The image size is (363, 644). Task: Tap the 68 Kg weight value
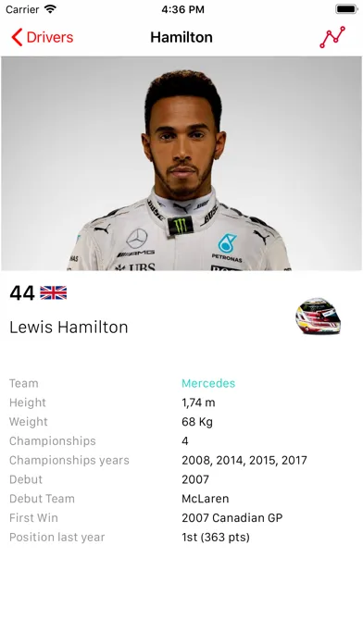(x=197, y=422)
